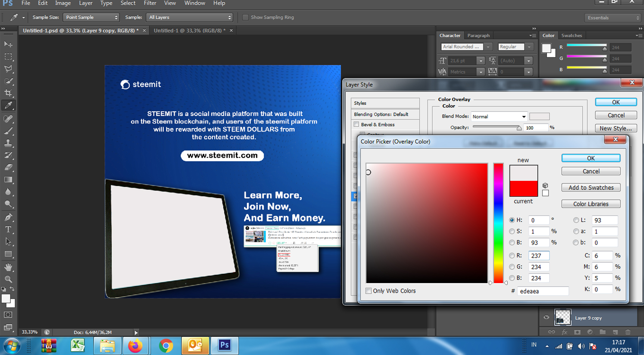
Task: Select the Hand tool
Action: click(x=8, y=267)
